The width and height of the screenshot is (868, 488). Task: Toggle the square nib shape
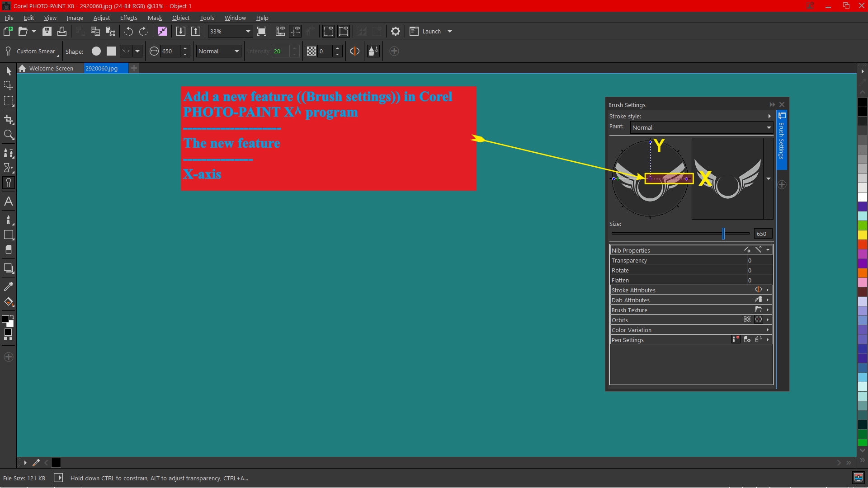[111, 51]
